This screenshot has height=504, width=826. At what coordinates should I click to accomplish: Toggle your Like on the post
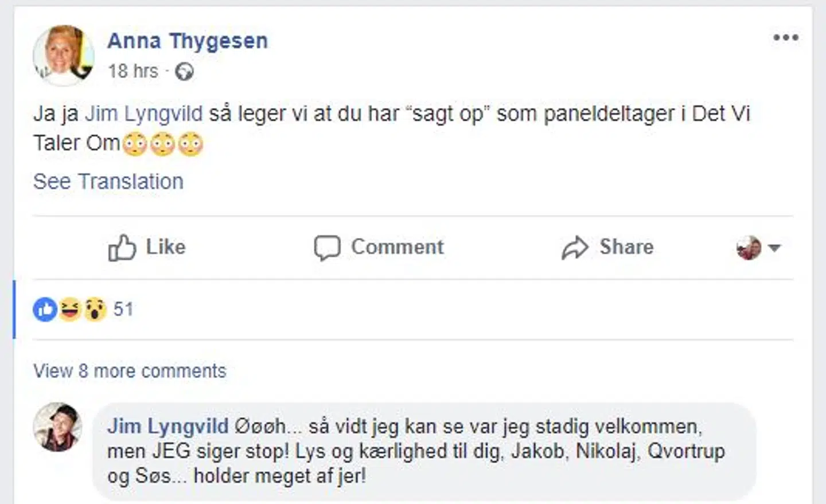tap(146, 247)
